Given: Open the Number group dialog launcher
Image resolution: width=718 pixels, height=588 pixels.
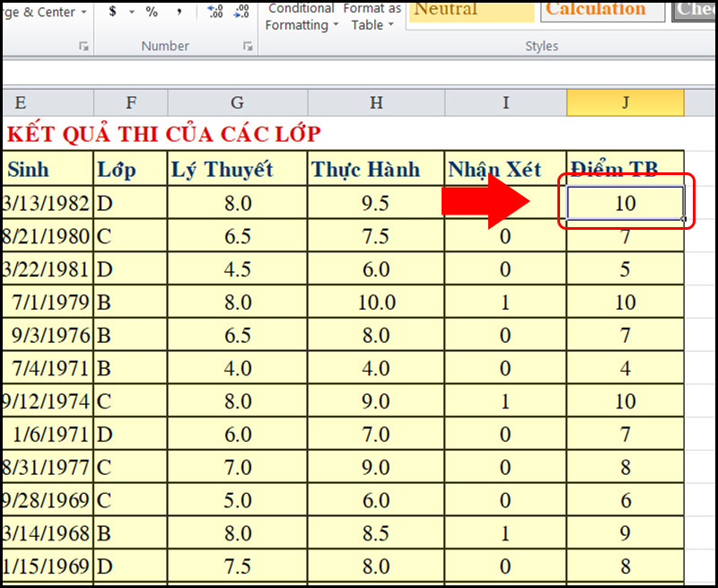Looking at the screenshot, I should [249, 46].
